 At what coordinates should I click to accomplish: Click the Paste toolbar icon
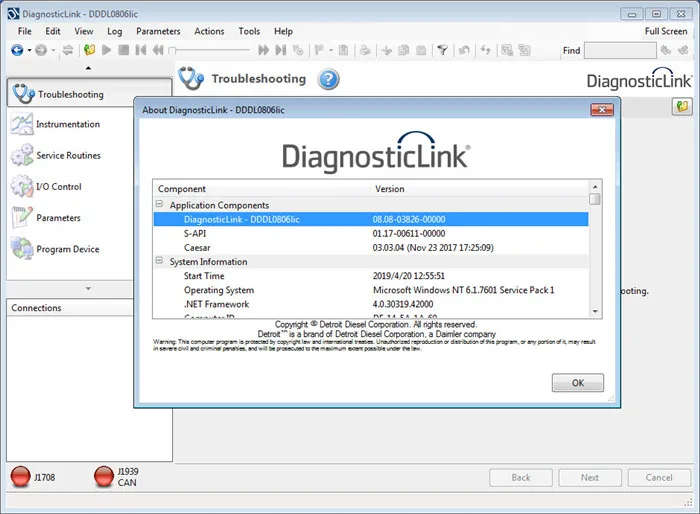coord(421,50)
